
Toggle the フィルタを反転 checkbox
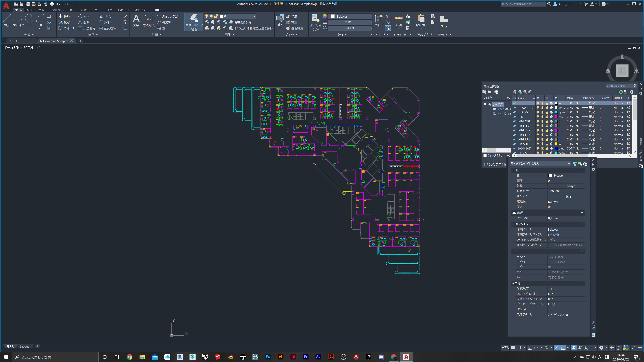click(485, 155)
